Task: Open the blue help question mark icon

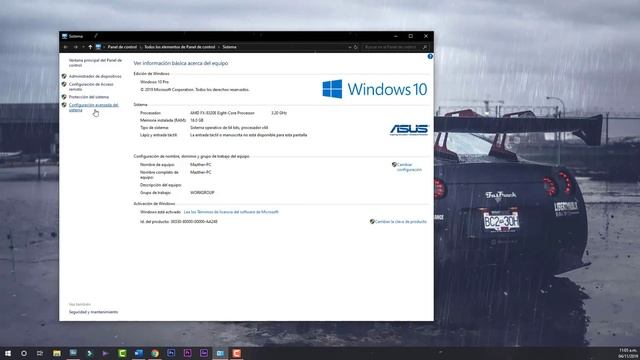Action: [x=430, y=57]
